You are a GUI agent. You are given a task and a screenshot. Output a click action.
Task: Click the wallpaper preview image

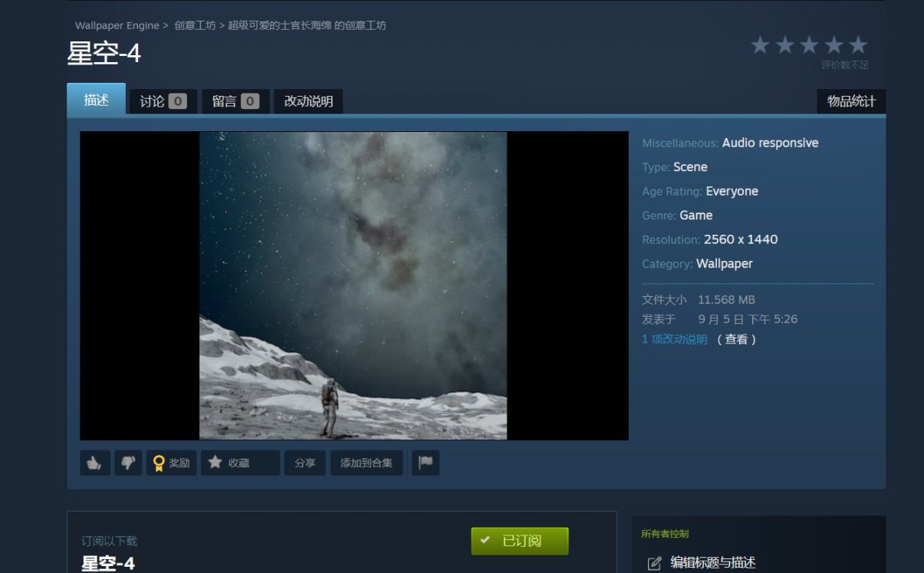tap(353, 285)
